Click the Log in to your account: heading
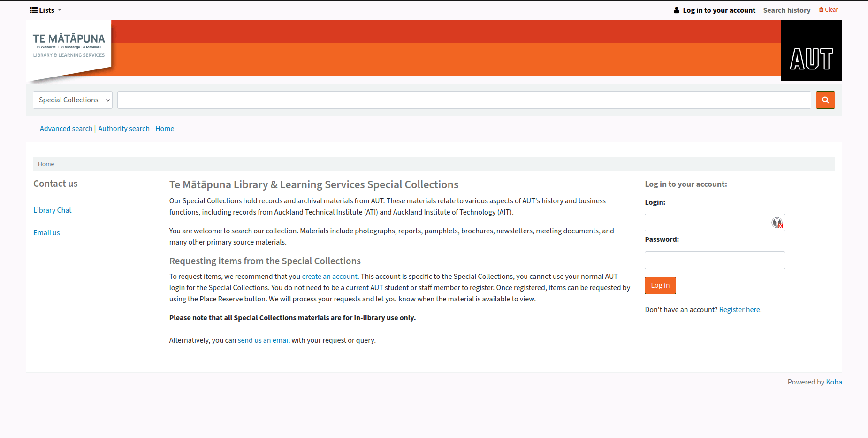The image size is (868, 438). click(686, 184)
